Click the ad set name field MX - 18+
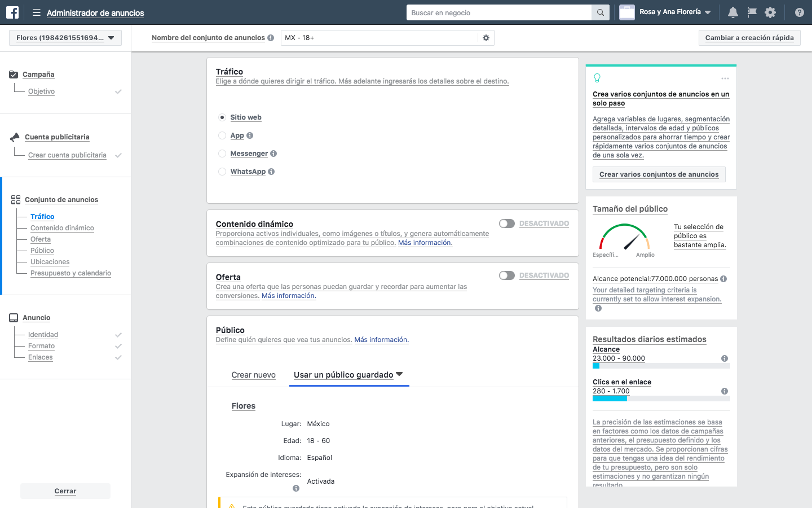Screen dimensions: 812x508 point(379,38)
